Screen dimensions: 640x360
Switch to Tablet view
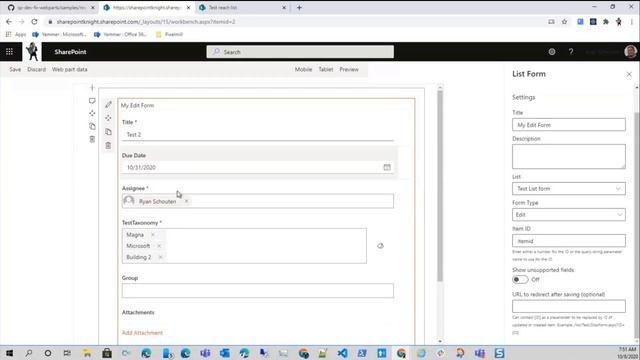coord(326,69)
